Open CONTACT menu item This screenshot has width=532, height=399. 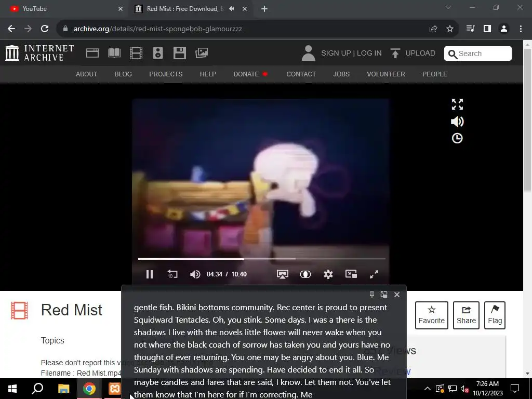point(301,74)
